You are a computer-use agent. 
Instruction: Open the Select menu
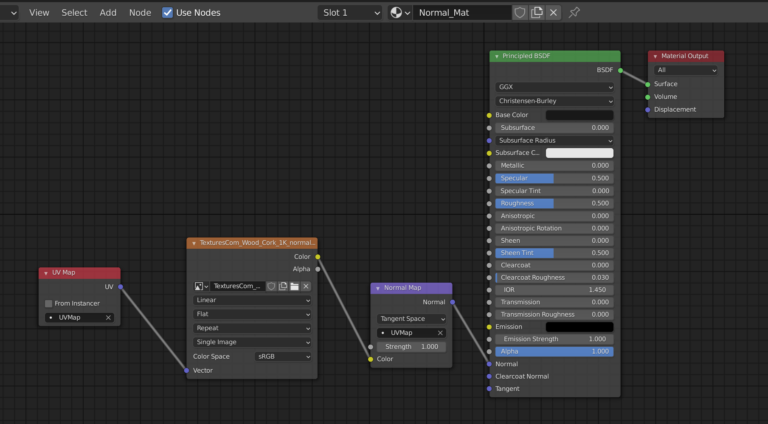(74, 13)
